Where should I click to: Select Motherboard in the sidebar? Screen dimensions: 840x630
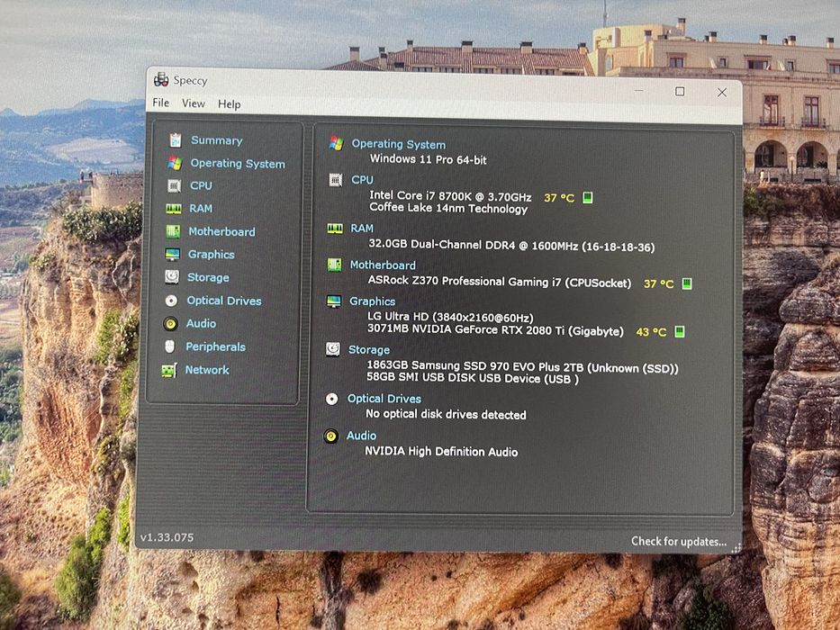tap(221, 231)
